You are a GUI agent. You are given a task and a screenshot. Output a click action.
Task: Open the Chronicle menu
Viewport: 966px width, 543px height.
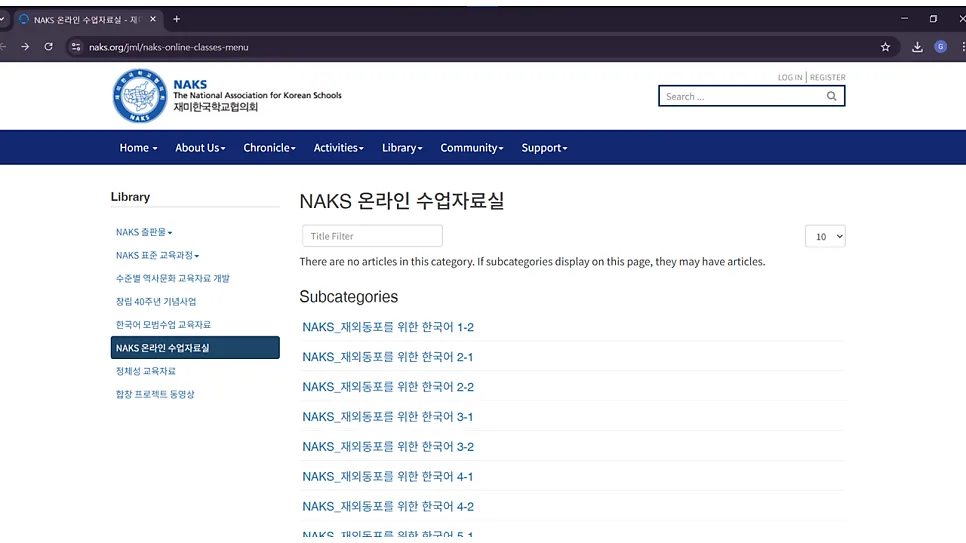point(269,148)
